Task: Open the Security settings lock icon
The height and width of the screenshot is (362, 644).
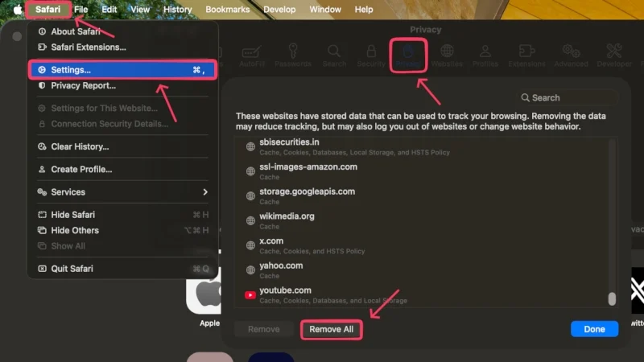Action: [x=371, y=53]
